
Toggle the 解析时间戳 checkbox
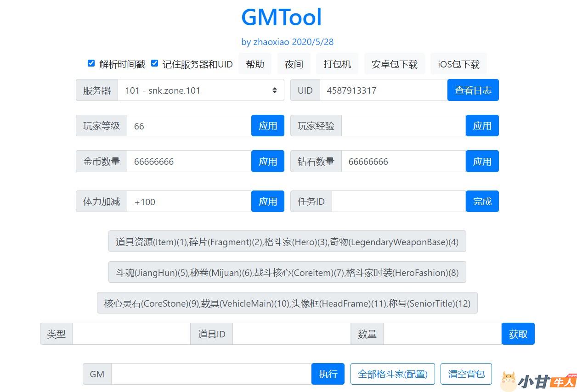coord(91,63)
